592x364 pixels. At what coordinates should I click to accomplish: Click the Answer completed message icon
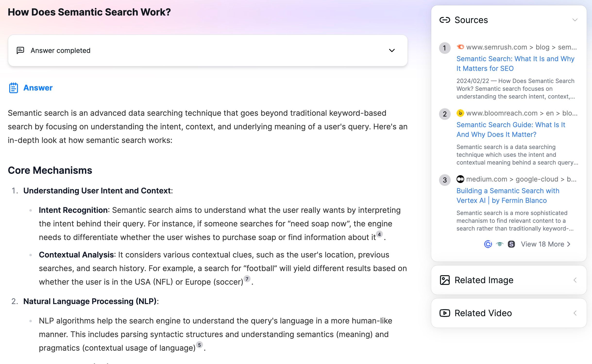(20, 50)
